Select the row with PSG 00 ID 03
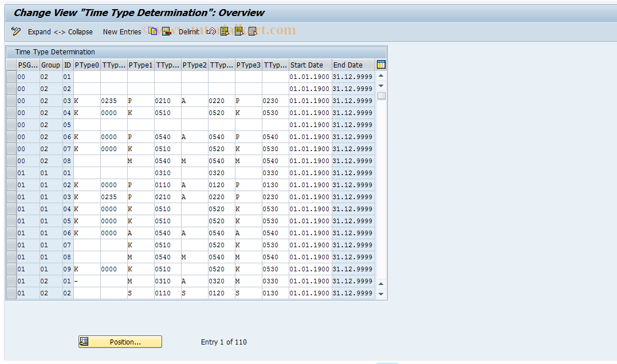The width and height of the screenshot is (617, 364). [11, 101]
